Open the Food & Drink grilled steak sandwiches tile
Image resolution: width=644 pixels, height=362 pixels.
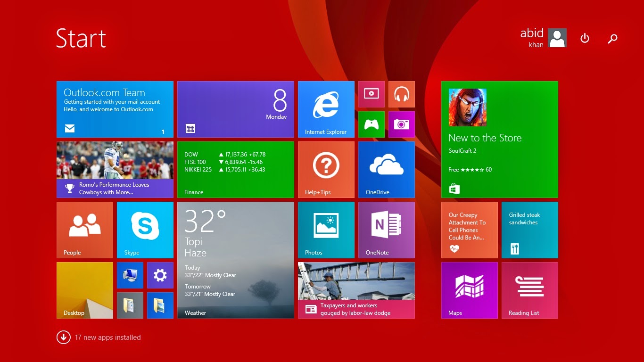(530, 230)
